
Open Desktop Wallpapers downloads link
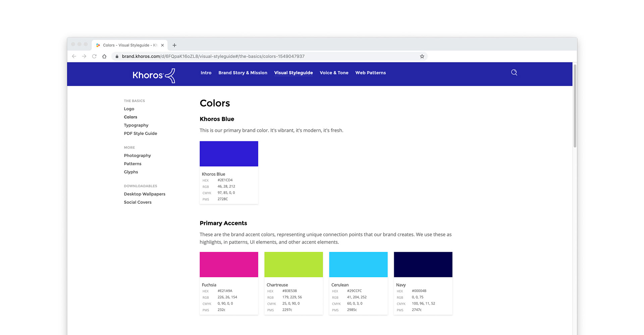pyautogui.click(x=145, y=194)
